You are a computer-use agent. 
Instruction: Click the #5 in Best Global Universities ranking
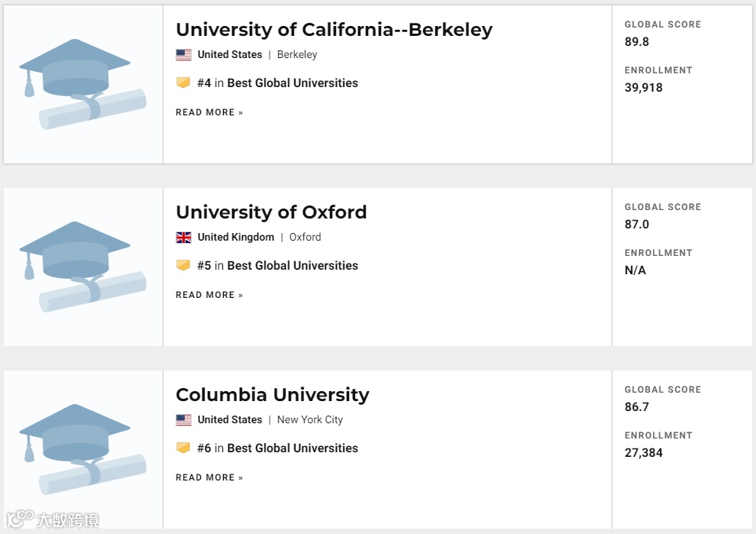point(277,266)
